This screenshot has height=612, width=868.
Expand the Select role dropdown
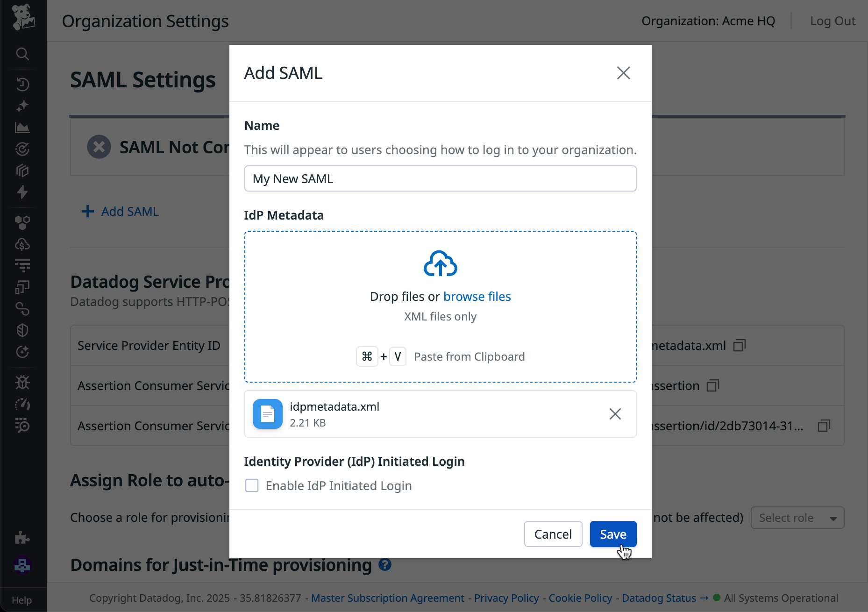(797, 518)
